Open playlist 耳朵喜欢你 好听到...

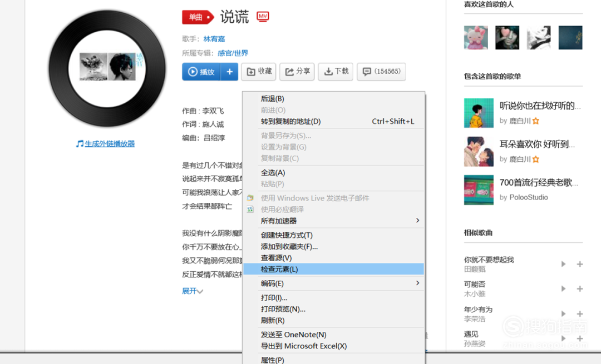coord(537,144)
